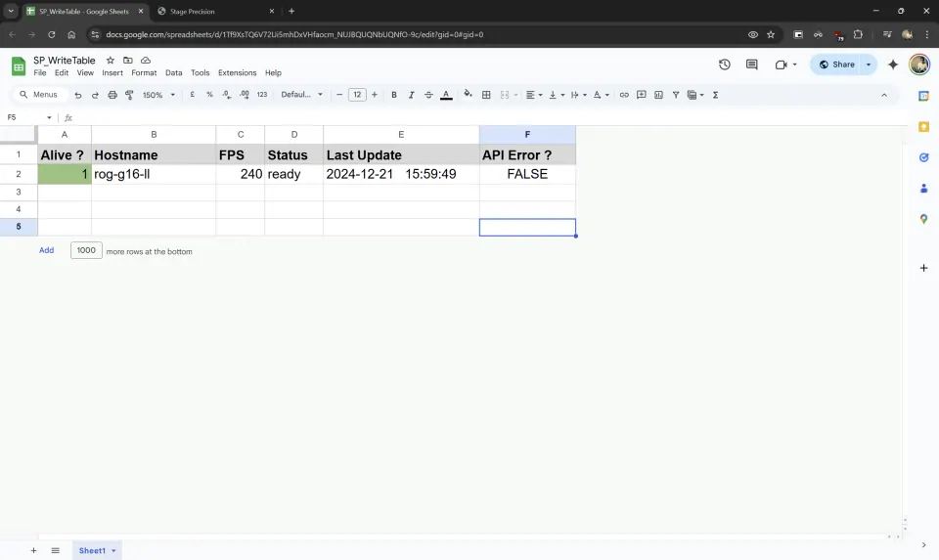
Task: Open the Google Tasks side panel icon
Action: (x=923, y=157)
